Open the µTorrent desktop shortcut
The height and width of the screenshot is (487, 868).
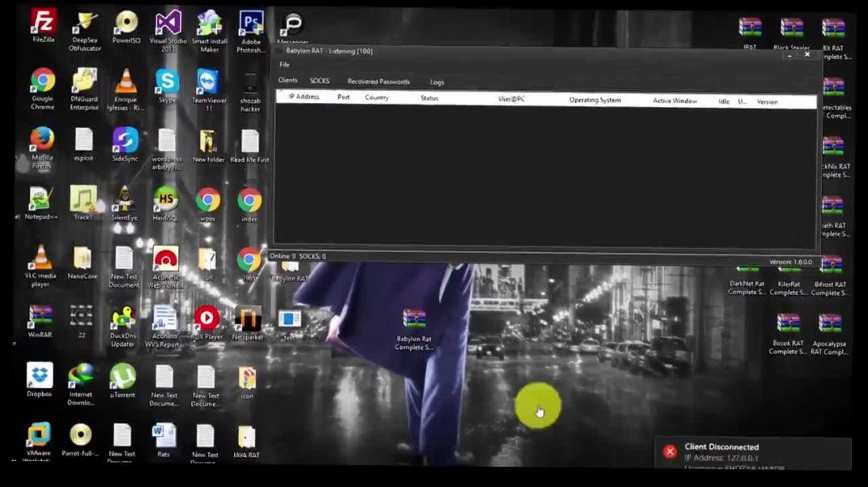click(x=123, y=381)
